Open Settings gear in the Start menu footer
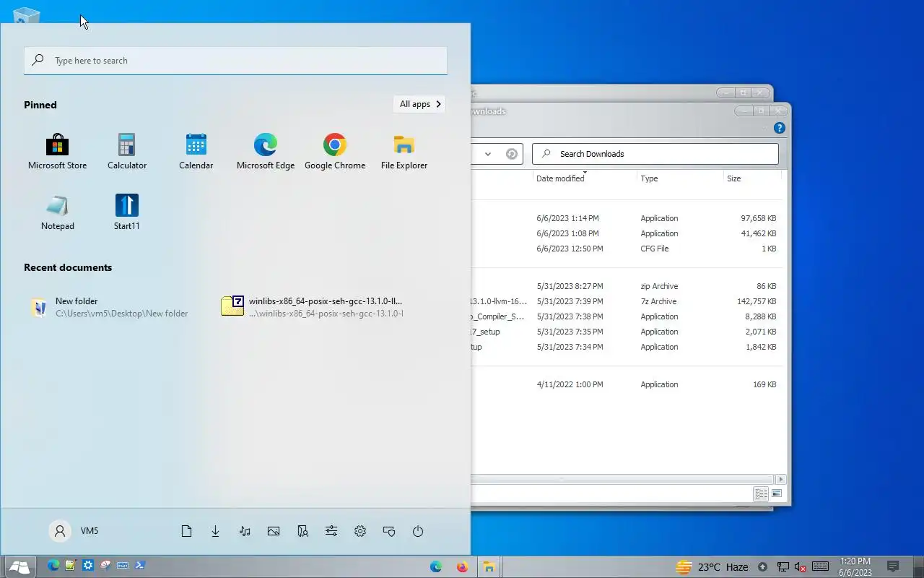The width and height of the screenshot is (924, 578). (x=360, y=531)
